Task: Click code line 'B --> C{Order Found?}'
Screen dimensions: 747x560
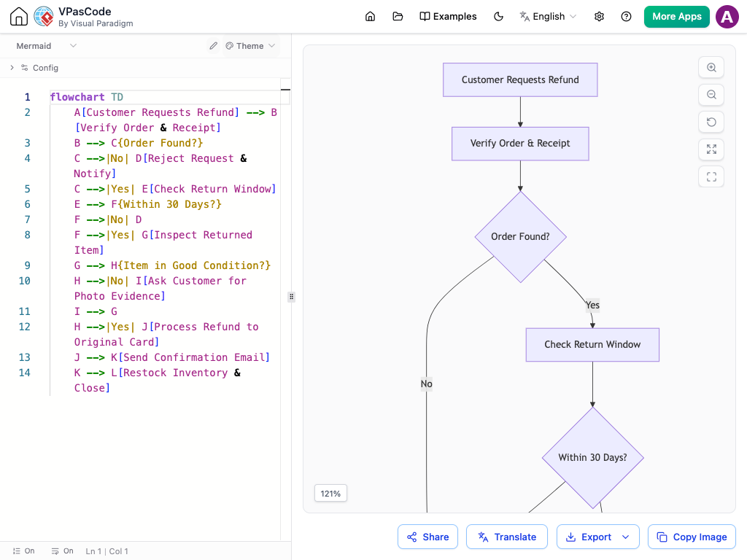Action: pyautogui.click(x=139, y=143)
